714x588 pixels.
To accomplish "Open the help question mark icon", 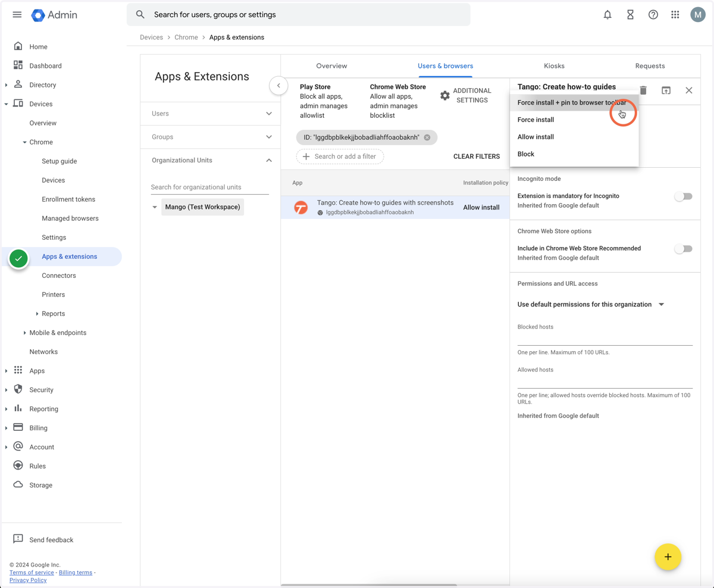I will point(653,15).
